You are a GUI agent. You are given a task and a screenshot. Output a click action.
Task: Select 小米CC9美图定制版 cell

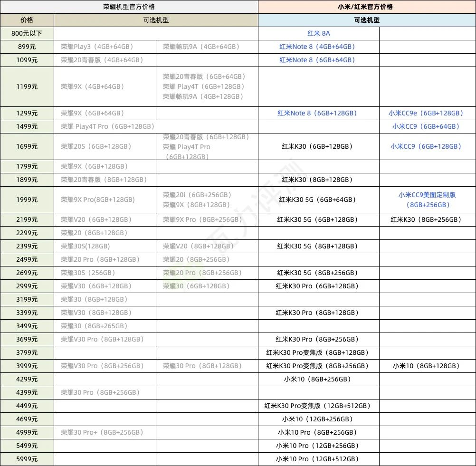coord(428,200)
